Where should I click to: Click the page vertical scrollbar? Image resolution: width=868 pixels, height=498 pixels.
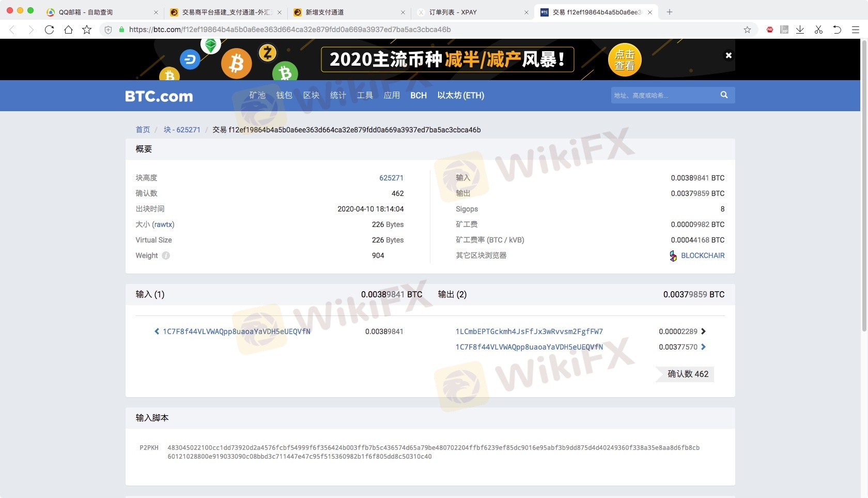(864, 186)
